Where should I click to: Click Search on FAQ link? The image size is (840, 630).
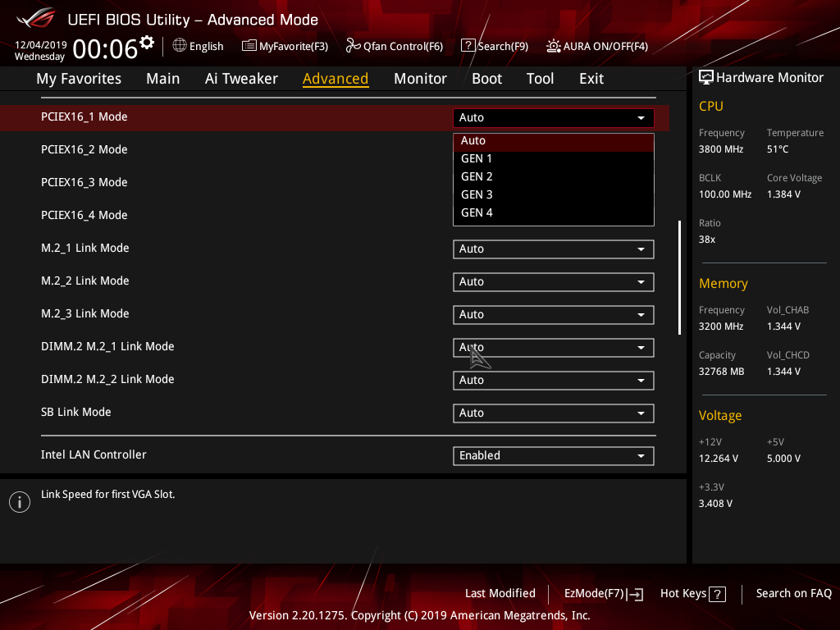[793, 593]
